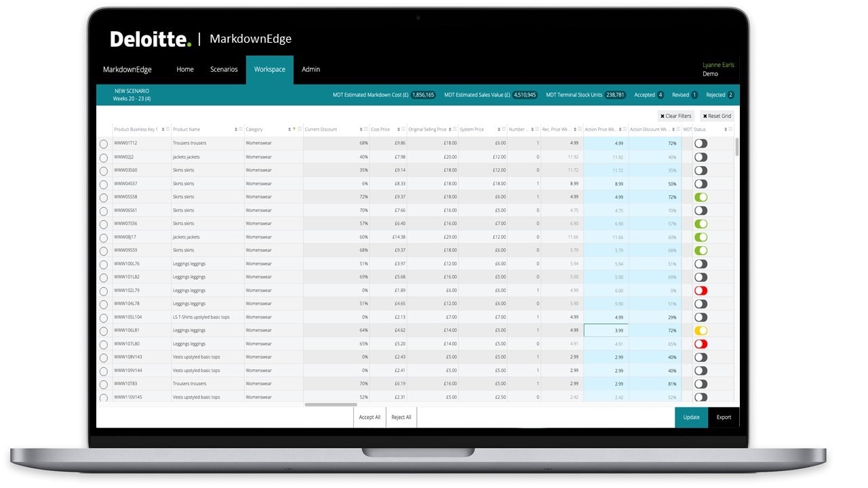Toggle status switch for WWW01T12

pos(701,143)
